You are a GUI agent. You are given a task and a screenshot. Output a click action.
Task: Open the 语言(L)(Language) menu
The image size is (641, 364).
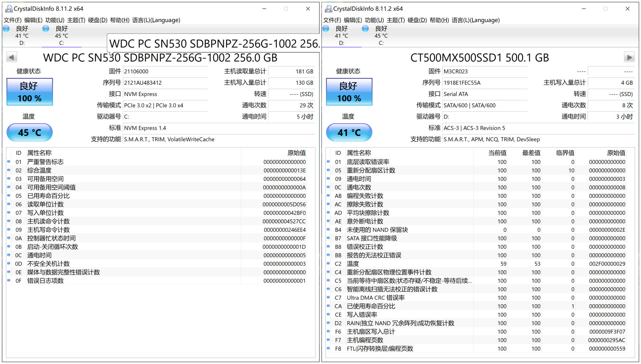point(156,20)
